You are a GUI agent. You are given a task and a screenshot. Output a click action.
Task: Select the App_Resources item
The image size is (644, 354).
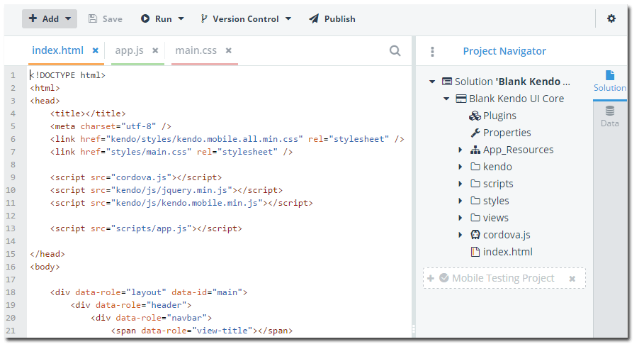[519, 150]
